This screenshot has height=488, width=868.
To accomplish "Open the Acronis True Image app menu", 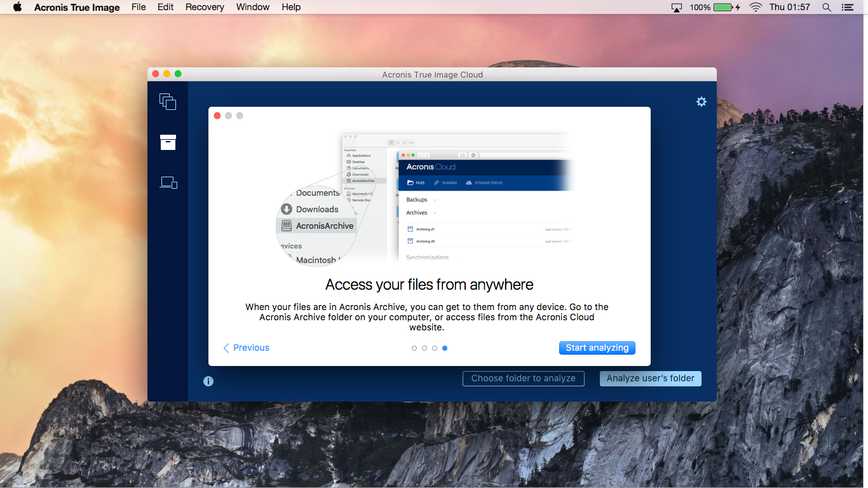I will pos(77,7).
